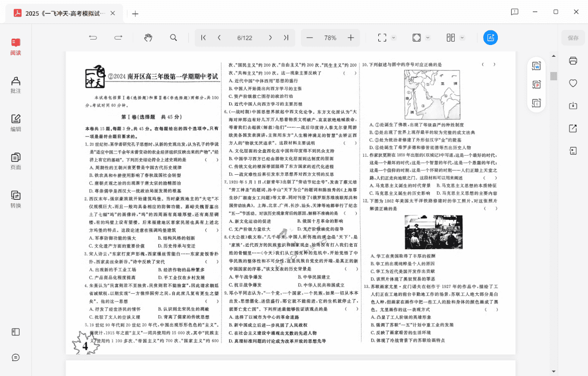Click the zoom in plus button
Image resolution: width=588 pixels, height=376 pixels.
click(x=351, y=38)
